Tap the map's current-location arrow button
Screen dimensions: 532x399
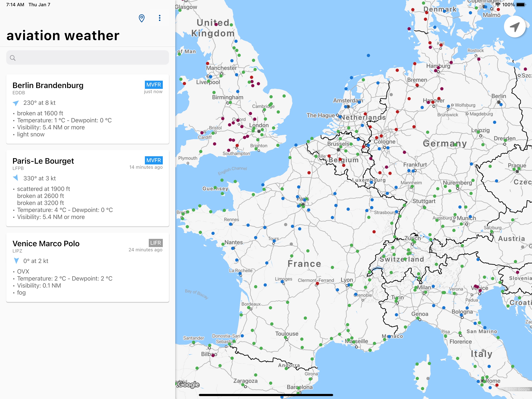tap(514, 26)
